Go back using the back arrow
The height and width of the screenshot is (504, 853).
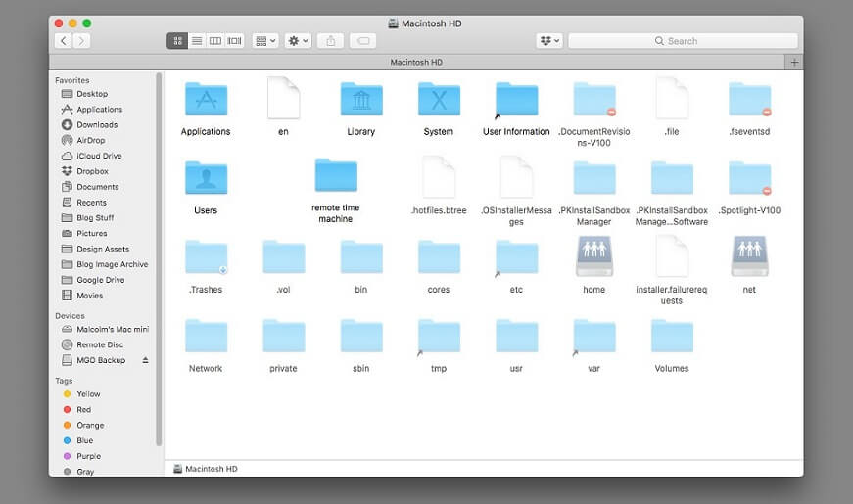(64, 41)
